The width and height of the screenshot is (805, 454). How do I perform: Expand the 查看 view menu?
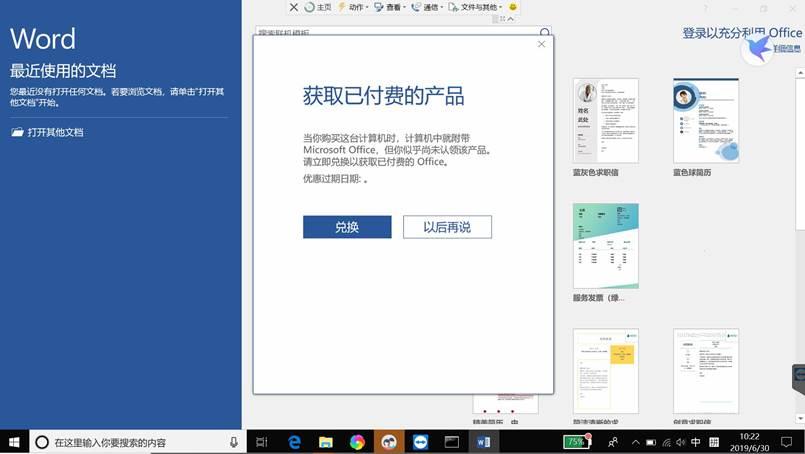(x=390, y=7)
